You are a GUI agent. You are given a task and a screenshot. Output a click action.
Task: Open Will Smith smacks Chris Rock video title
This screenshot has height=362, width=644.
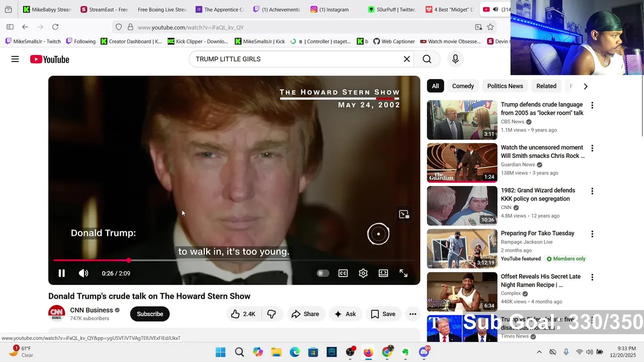542,151
